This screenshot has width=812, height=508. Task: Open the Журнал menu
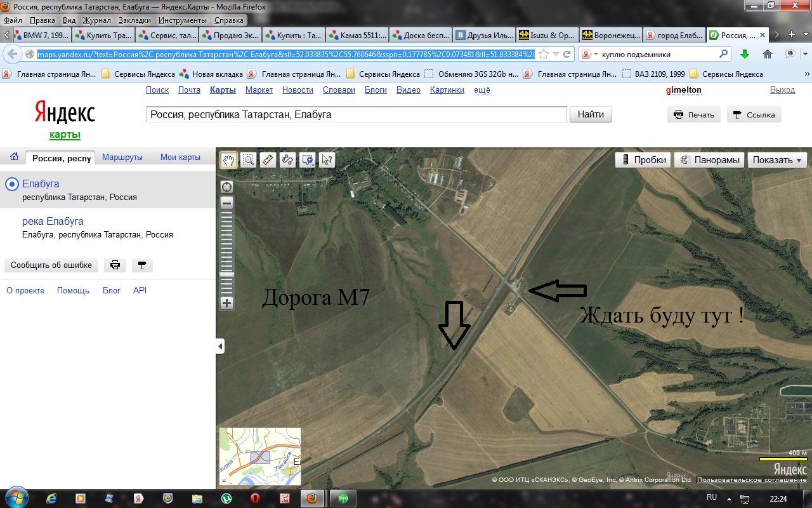(97, 20)
